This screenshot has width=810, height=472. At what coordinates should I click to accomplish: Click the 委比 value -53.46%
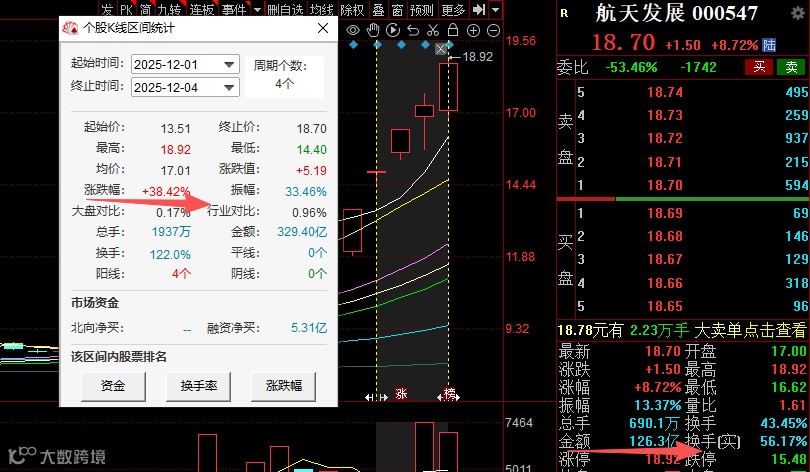tap(631, 67)
